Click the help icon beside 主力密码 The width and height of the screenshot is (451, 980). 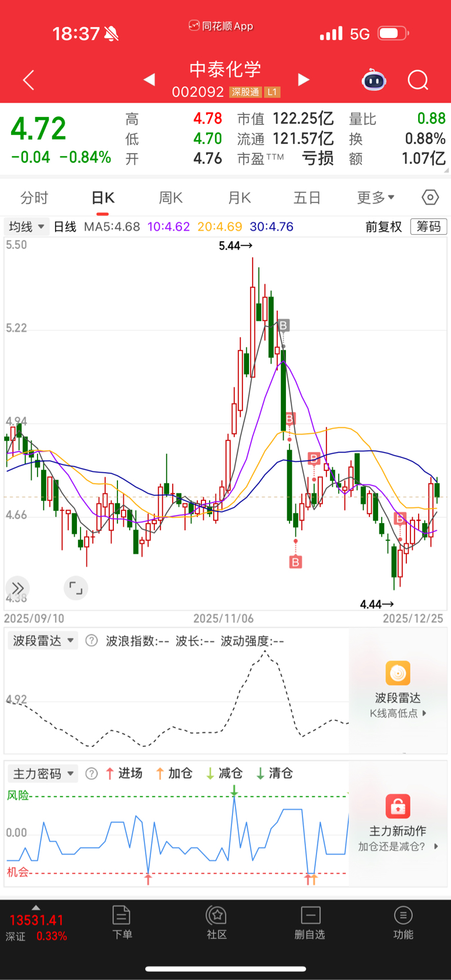92,773
